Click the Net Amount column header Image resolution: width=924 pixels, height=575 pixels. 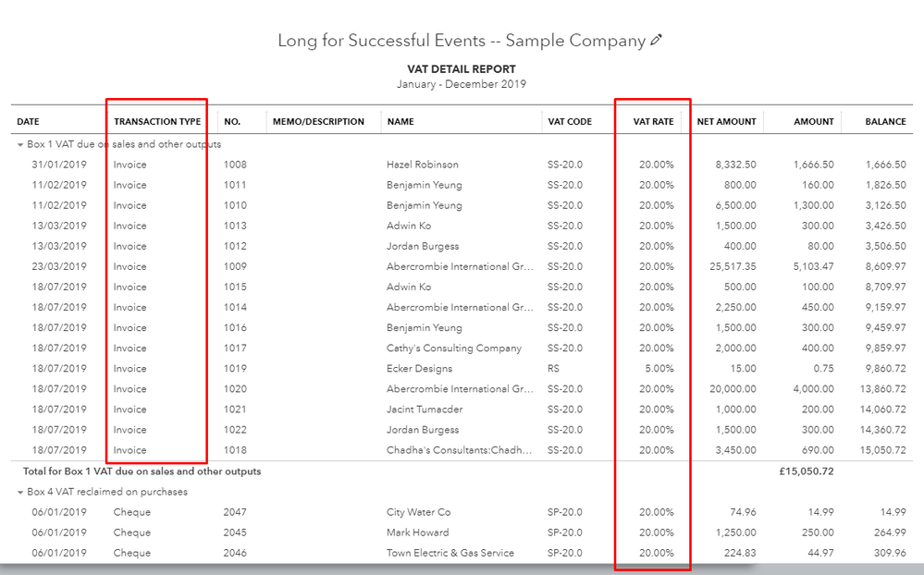(726, 121)
